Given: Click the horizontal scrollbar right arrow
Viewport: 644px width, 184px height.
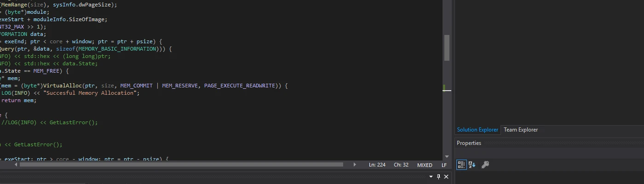Looking at the screenshot, I should (355, 164).
